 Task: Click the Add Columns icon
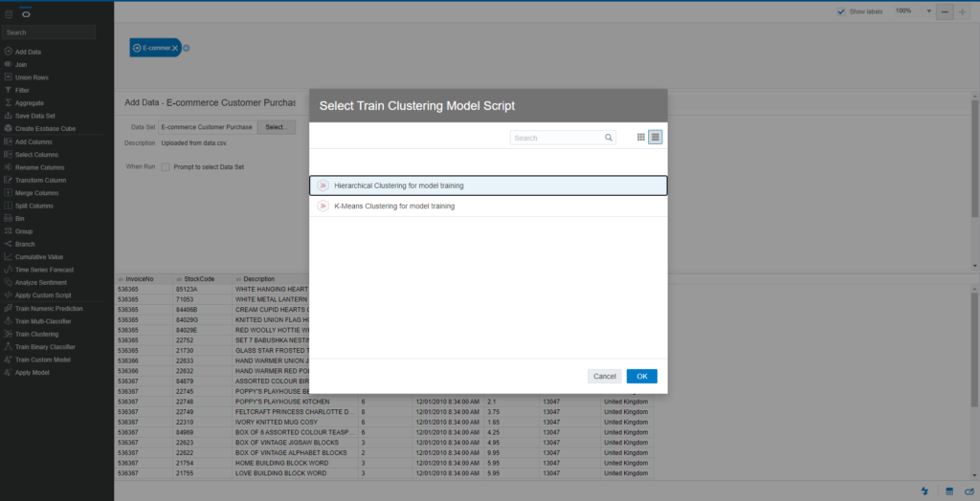(x=8, y=142)
